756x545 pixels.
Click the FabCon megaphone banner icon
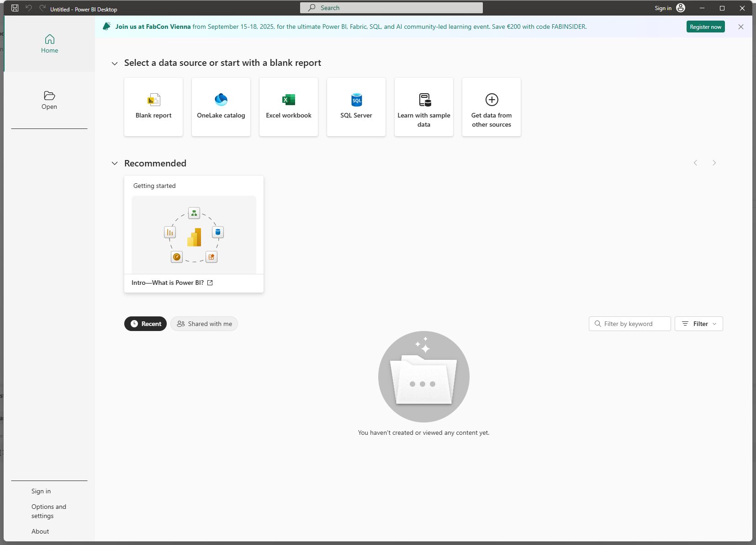(106, 27)
